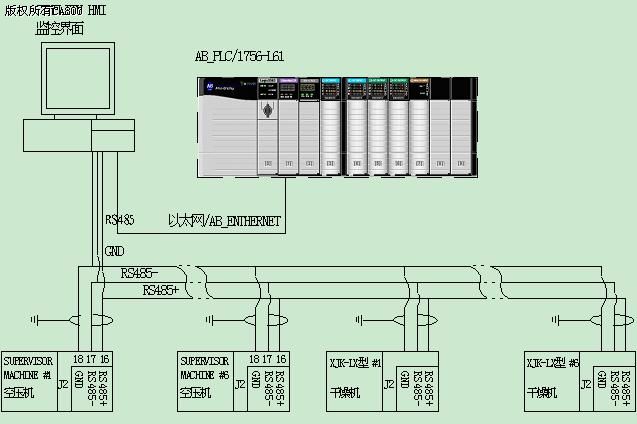Screen dimensions: 637x424
Task: Click the RS485+ bus line label
Action: 161,291
